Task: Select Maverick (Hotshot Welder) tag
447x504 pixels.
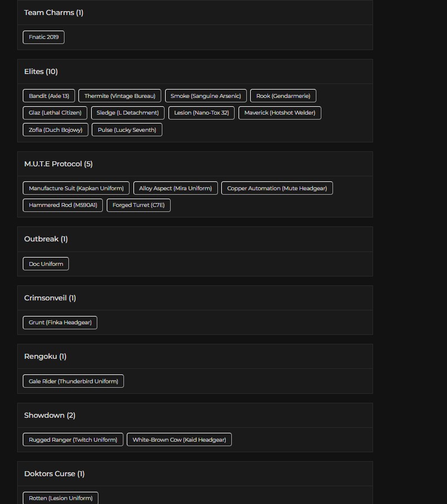Action: pos(280,113)
